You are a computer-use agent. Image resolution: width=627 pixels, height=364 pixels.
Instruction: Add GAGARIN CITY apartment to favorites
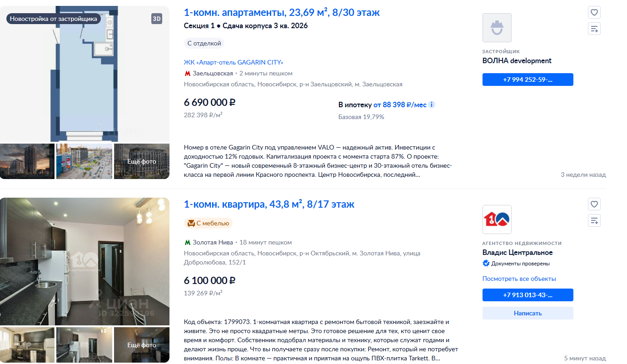pos(594,12)
